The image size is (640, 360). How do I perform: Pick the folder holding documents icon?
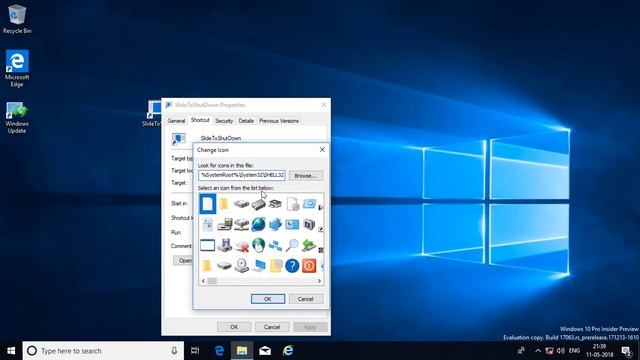tap(275, 266)
